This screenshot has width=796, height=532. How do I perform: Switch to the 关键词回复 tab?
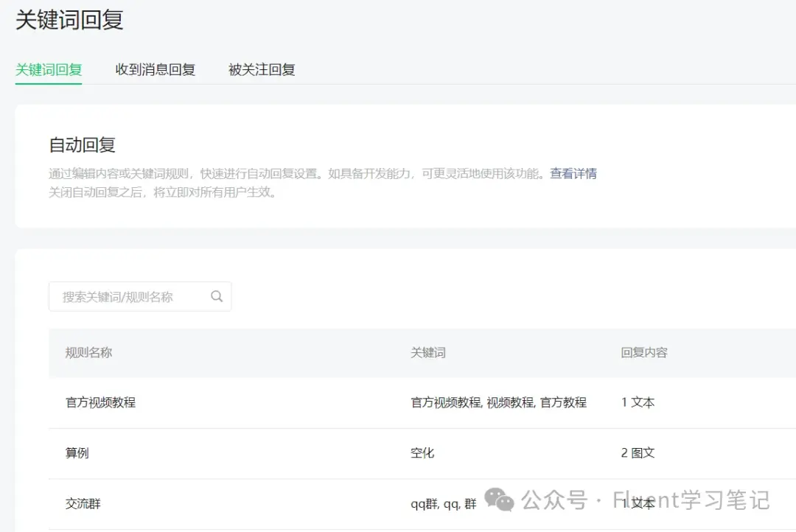coord(49,69)
